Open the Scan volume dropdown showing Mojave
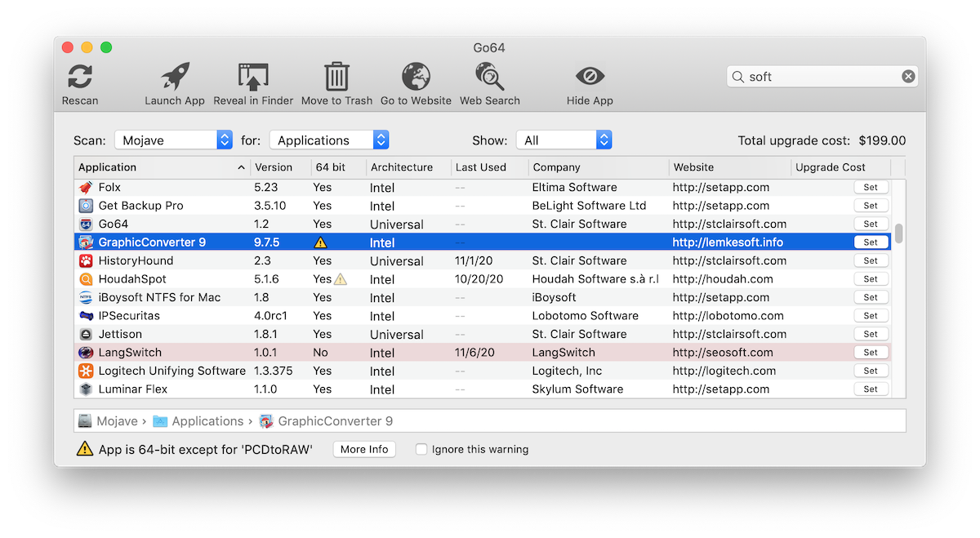 173,140
